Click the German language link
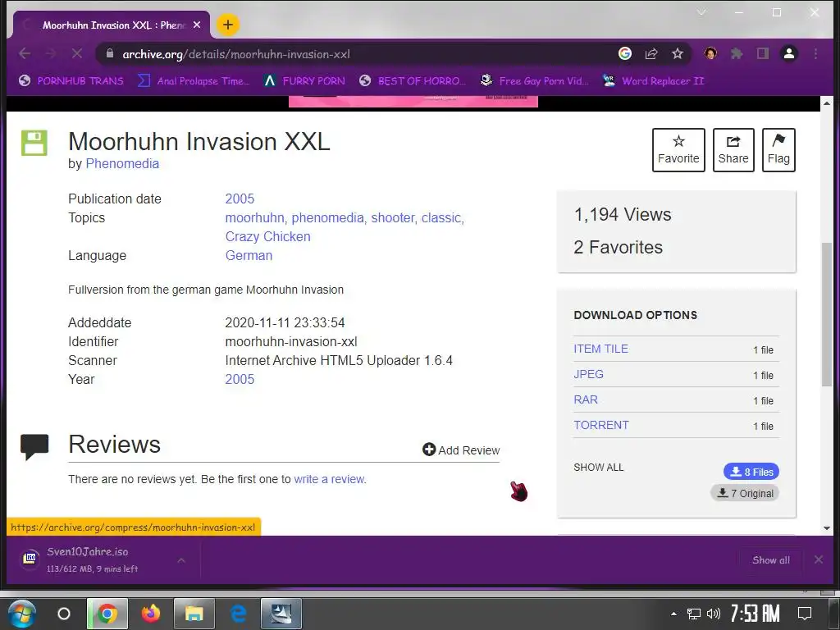The image size is (840, 630). click(x=249, y=256)
